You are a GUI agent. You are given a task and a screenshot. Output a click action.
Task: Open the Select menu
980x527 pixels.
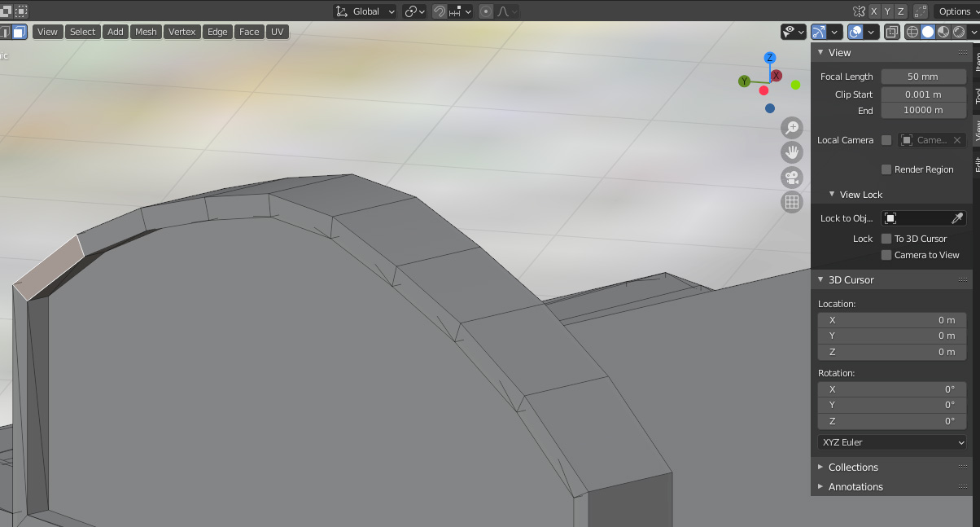pyautogui.click(x=82, y=32)
